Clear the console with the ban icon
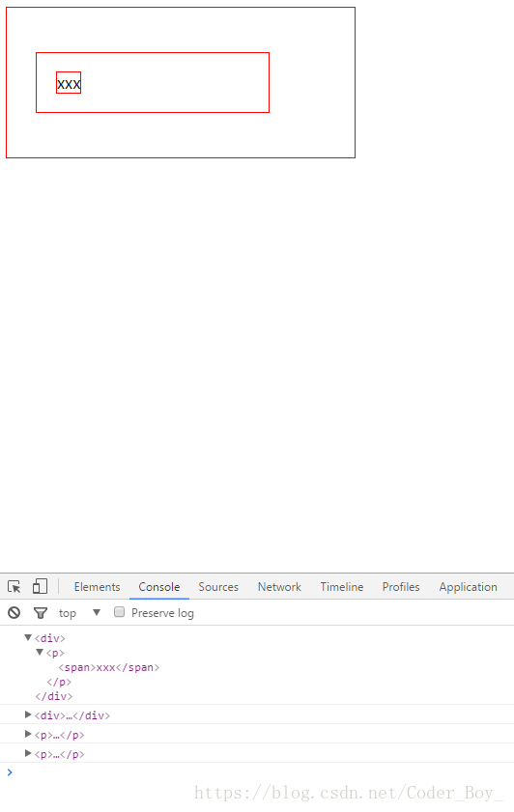Image resolution: width=514 pixels, height=812 pixels. click(x=14, y=613)
